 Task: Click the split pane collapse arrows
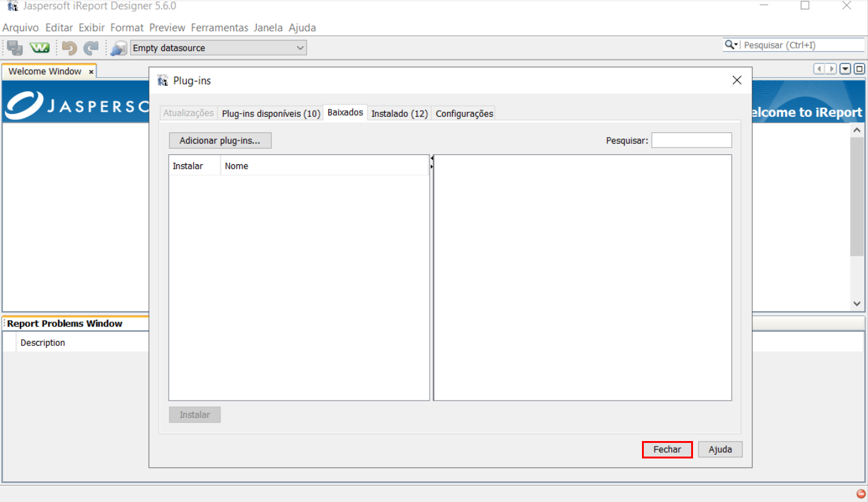(432, 163)
